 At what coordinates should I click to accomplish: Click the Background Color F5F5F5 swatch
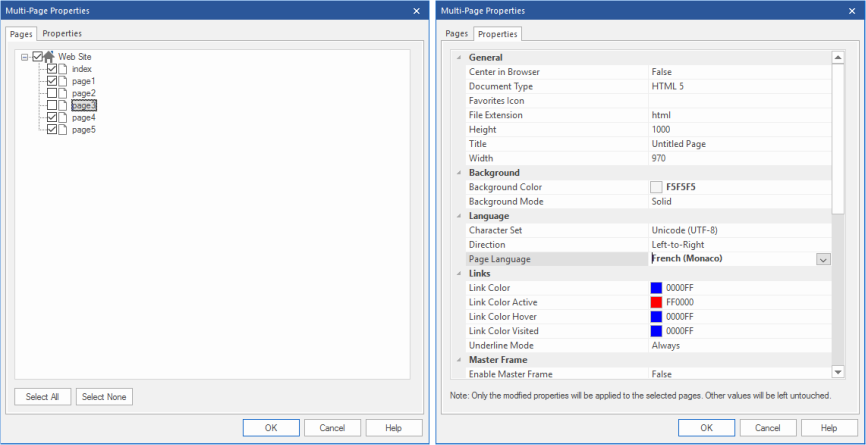pos(656,187)
